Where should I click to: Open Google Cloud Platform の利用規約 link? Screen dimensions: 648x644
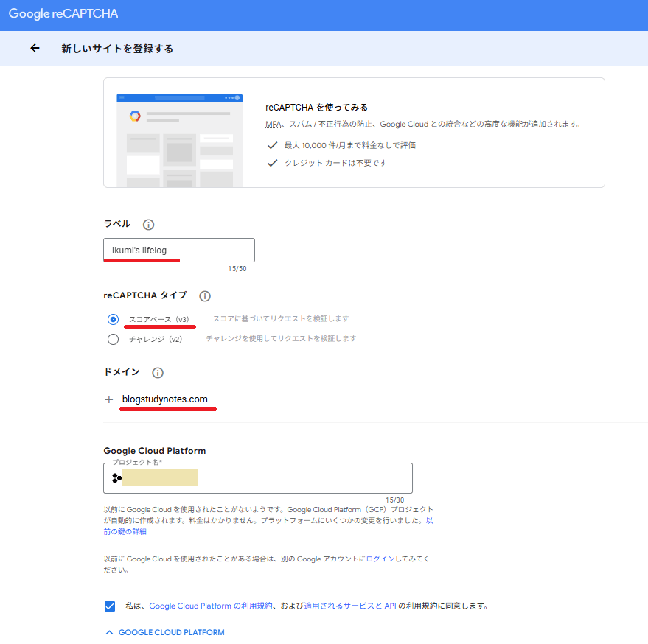211,606
